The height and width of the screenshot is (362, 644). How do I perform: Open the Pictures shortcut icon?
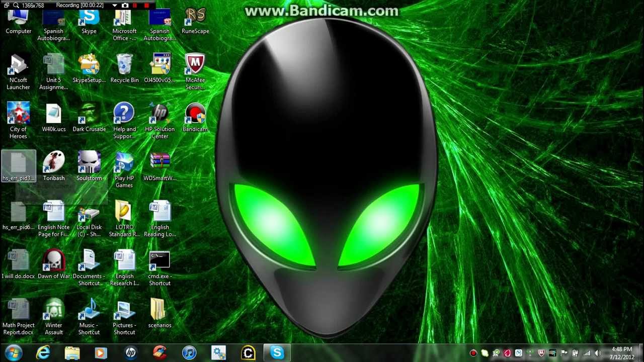tap(124, 317)
